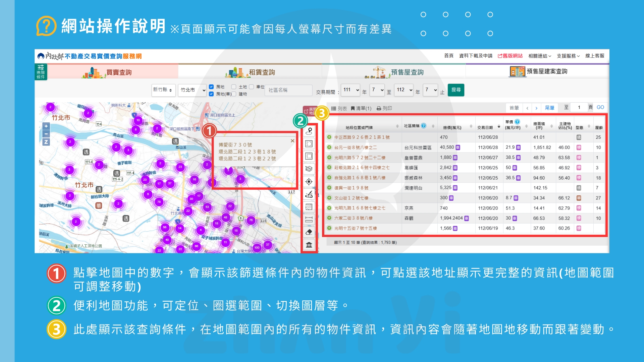Image resolution: width=644 pixels, height=362 pixels.
Task: Click the eraser clear tool
Action: (x=309, y=232)
